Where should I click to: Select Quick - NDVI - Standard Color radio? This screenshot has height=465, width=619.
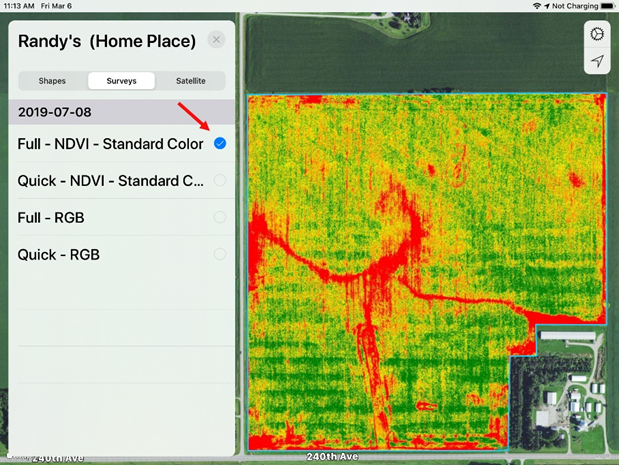tap(220, 180)
